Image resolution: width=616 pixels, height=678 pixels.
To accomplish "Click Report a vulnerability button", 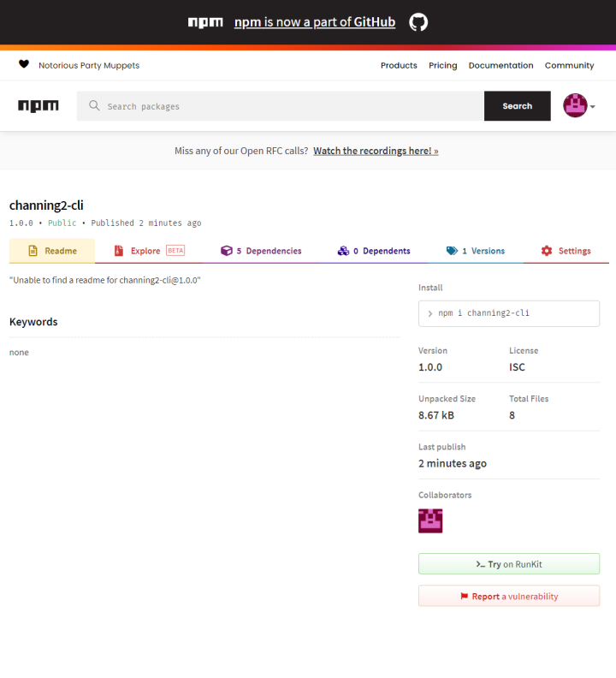I will pos(509,596).
